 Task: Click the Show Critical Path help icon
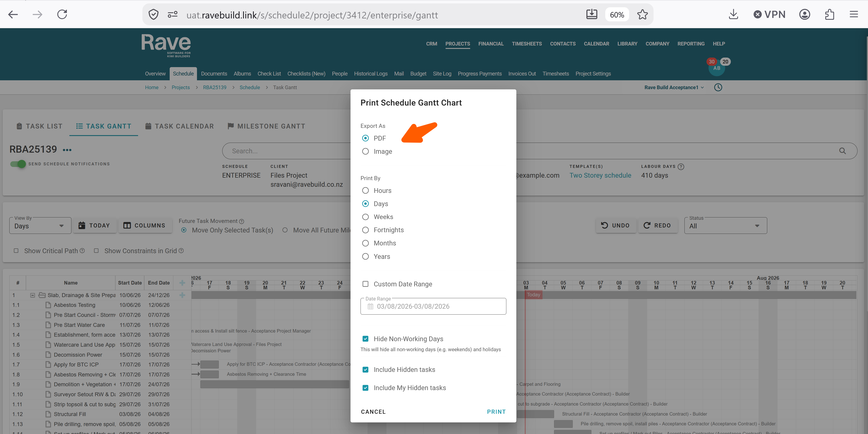tap(82, 251)
